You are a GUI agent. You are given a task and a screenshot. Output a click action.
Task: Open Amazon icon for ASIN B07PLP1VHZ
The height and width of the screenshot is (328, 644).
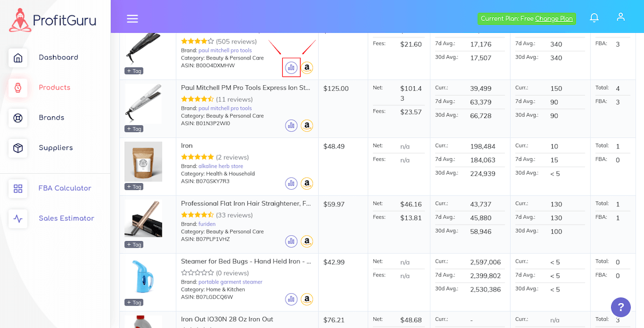tap(307, 241)
